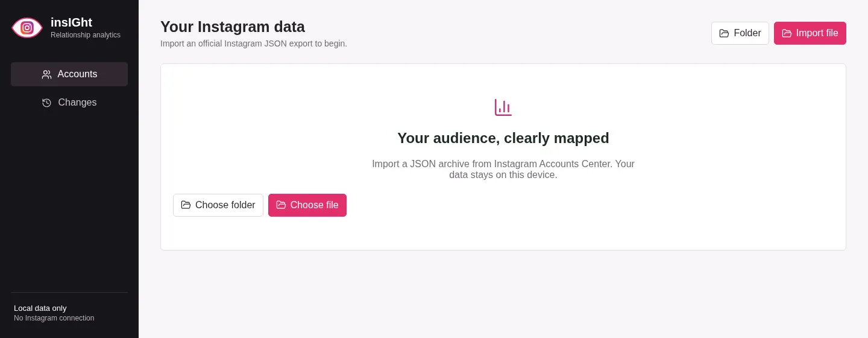Viewport: 868px width, 338px height.
Task: Click the 'Relationship analytics' subtitle
Action: click(86, 35)
